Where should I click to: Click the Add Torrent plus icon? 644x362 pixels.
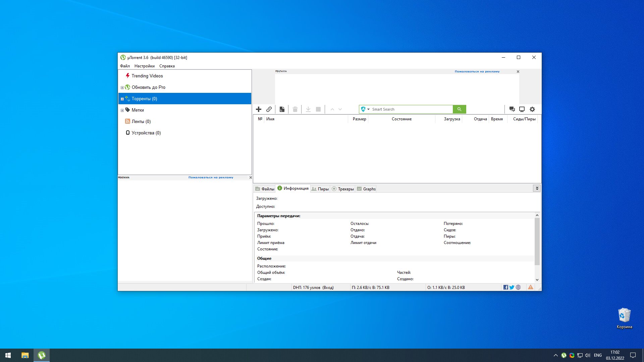259,109
